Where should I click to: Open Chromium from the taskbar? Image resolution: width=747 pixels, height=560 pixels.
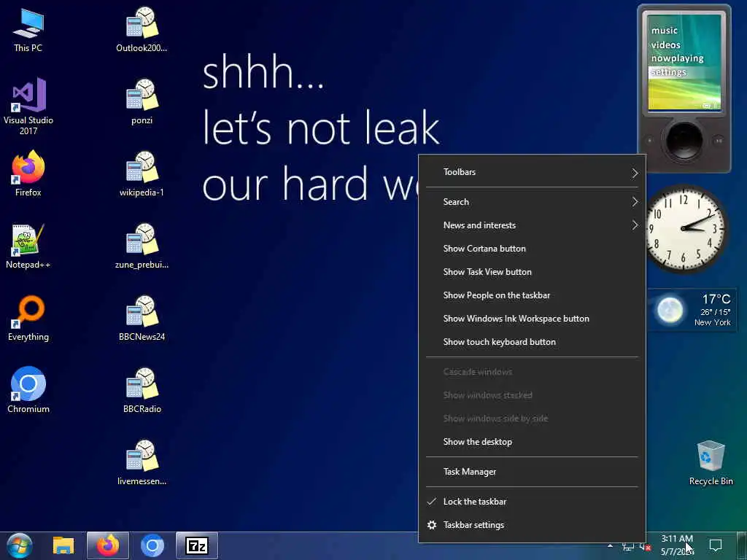[x=152, y=545]
